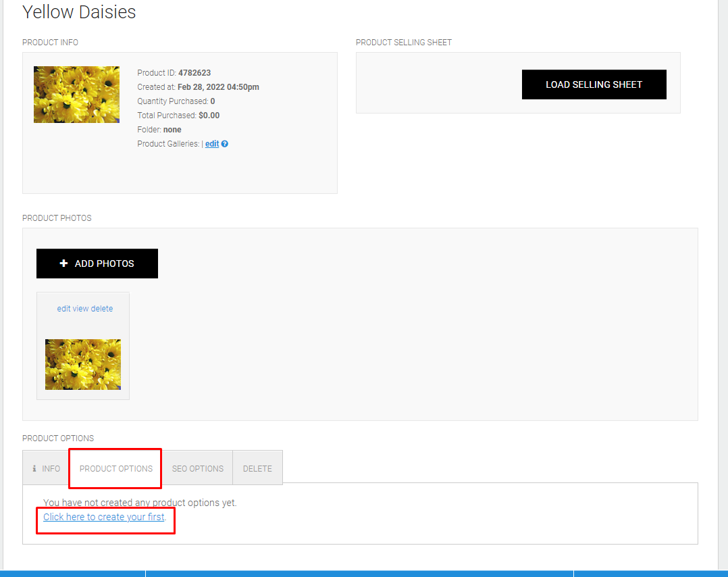Click the info icon in the INFO tab
This screenshot has height=577, width=728.
coord(34,468)
